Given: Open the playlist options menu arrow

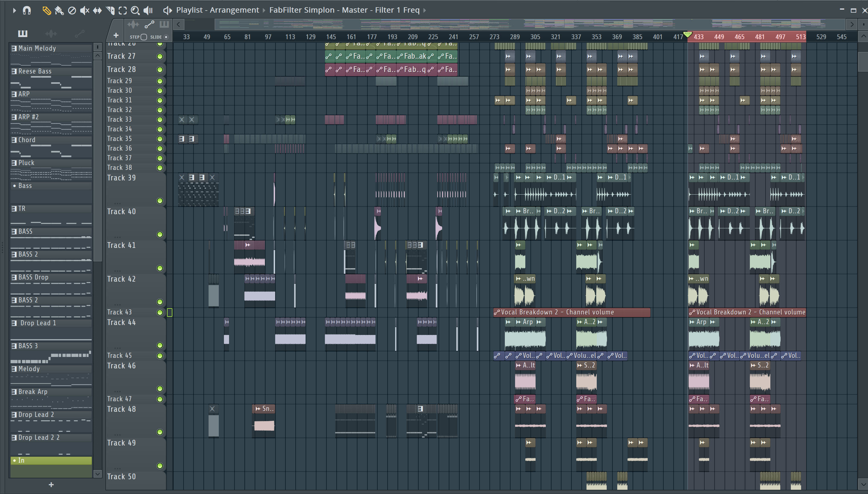Looking at the screenshot, I should click(x=14, y=11).
